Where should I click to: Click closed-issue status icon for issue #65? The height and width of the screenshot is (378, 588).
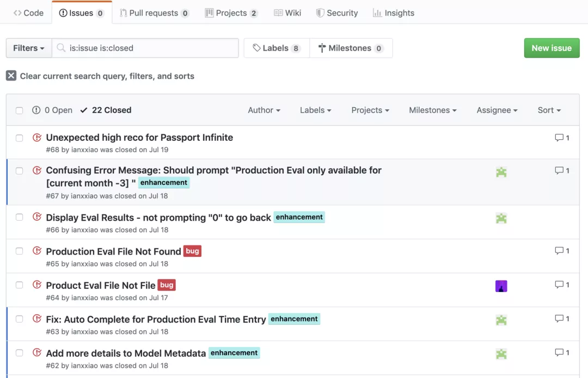[x=37, y=251]
